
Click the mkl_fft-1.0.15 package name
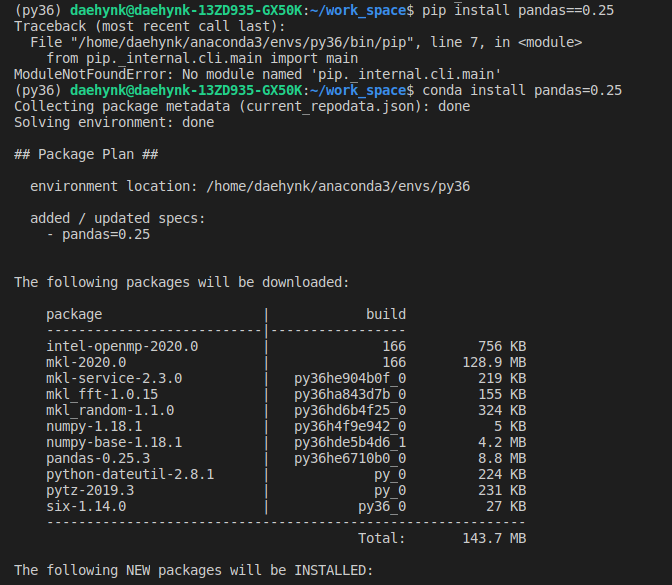point(102,394)
